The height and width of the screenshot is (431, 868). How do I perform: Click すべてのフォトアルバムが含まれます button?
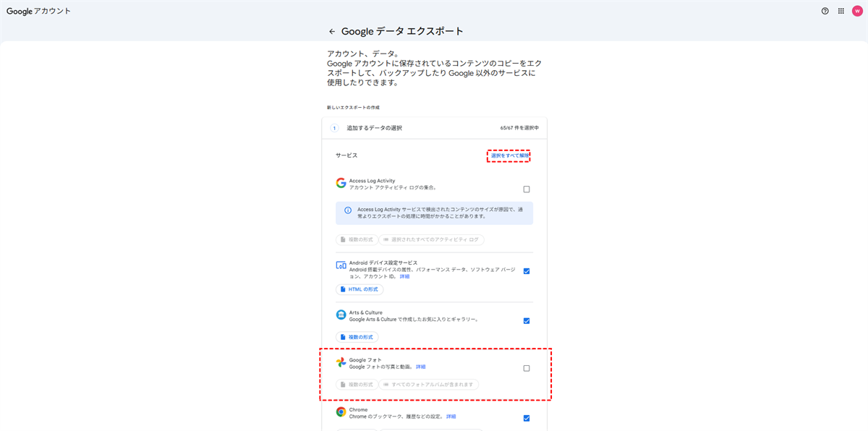pyautogui.click(x=429, y=385)
